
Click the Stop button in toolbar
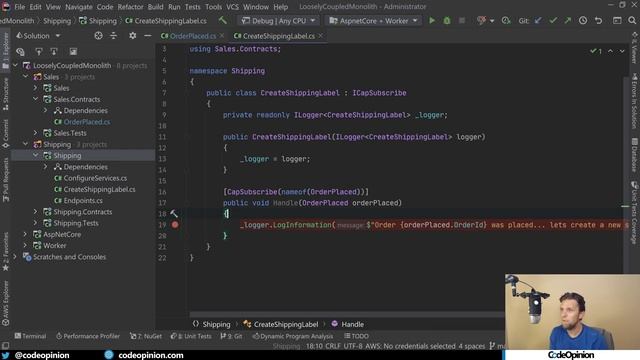point(462,20)
